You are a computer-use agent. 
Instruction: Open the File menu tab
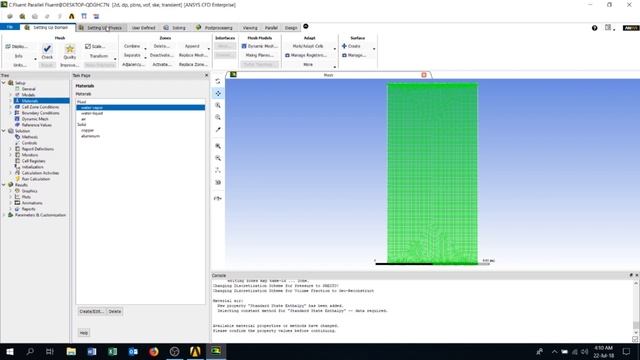pos(10,27)
